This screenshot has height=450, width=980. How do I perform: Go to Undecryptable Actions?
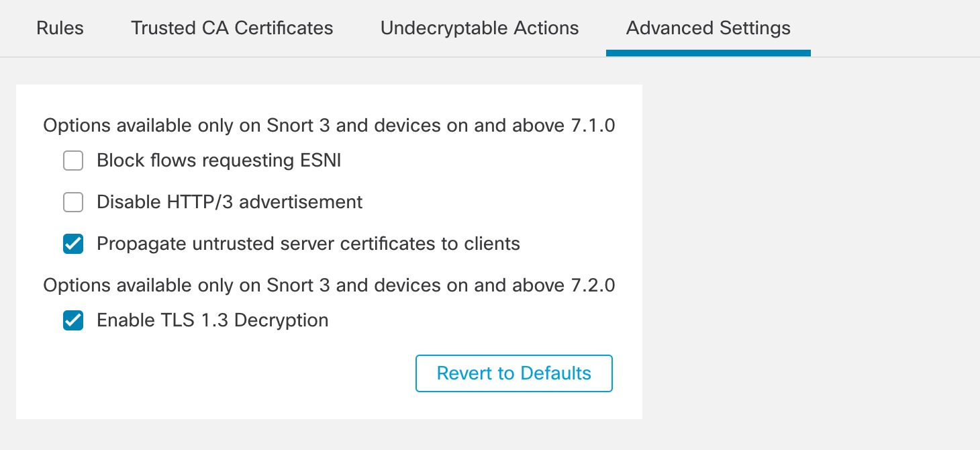479,28
